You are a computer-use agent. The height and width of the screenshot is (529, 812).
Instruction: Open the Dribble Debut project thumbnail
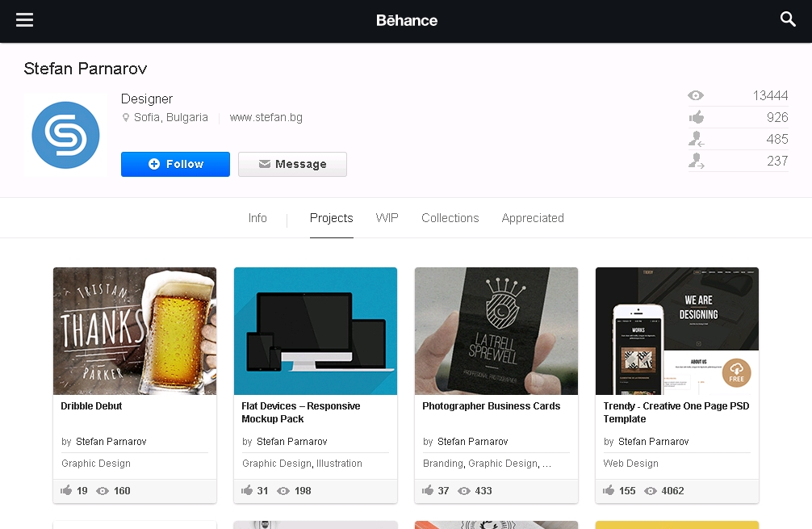click(x=135, y=331)
